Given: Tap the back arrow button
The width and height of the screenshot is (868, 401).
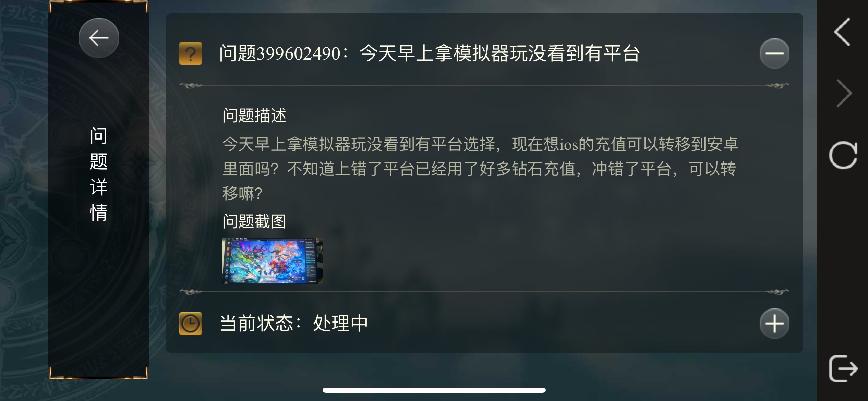Looking at the screenshot, I should (98, 38).
